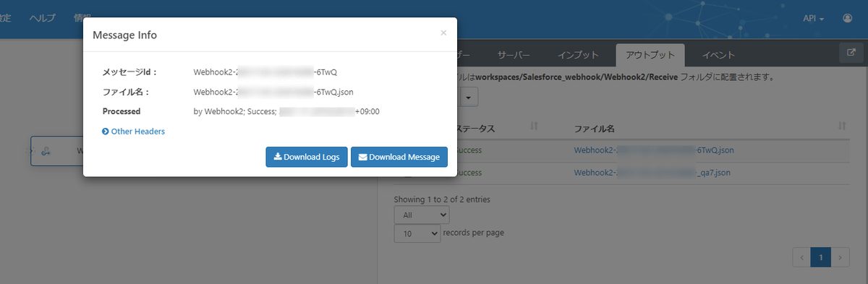
Task: Click the Download Message button
Action: pos(399,157)
